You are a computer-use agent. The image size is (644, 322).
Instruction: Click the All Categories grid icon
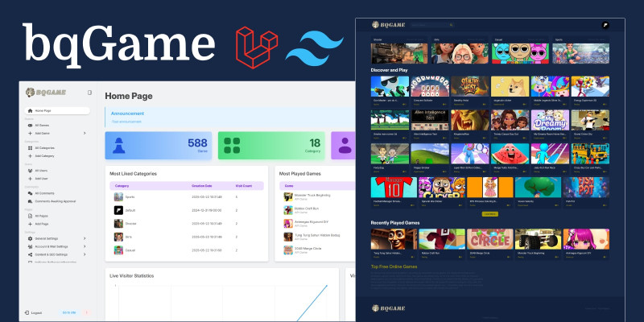click(x=30, y=148)
